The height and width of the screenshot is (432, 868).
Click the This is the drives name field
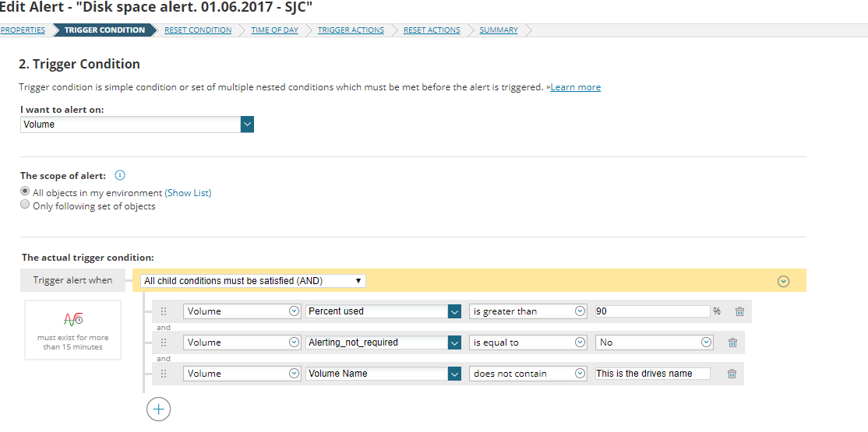pyautogui.click(x=652, y=374)
